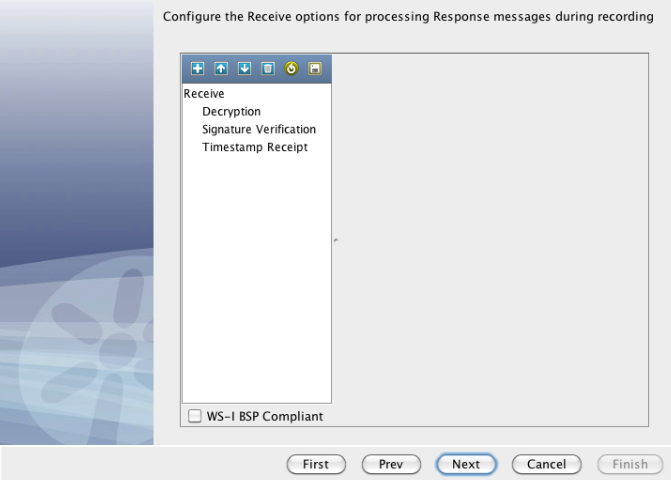
Task: Click the Next button
Action: click(466, 464)
